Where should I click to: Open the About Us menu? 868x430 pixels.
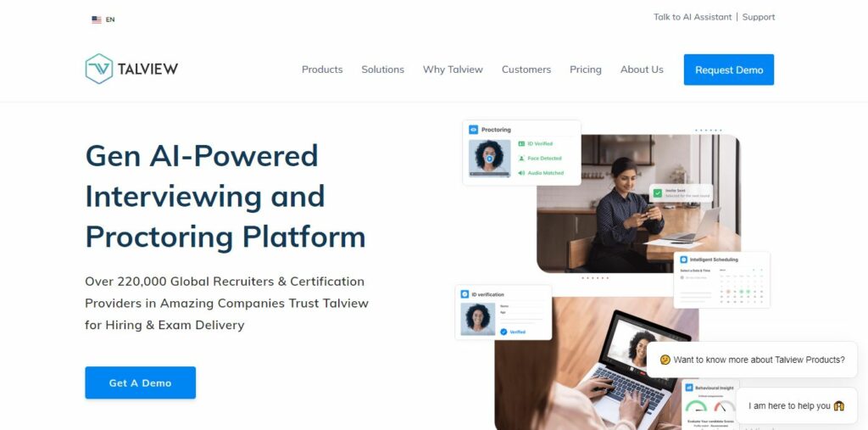coord(642,70)
